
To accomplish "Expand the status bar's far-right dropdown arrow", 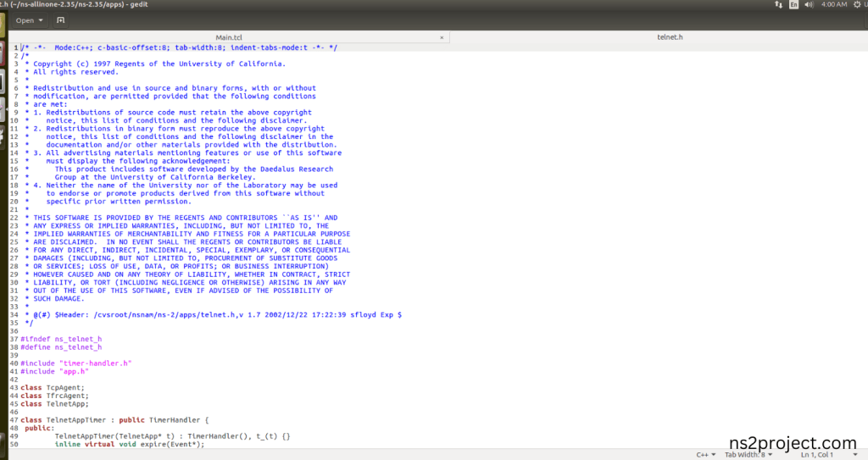I will pyautogui.click(x=856, y=454).
